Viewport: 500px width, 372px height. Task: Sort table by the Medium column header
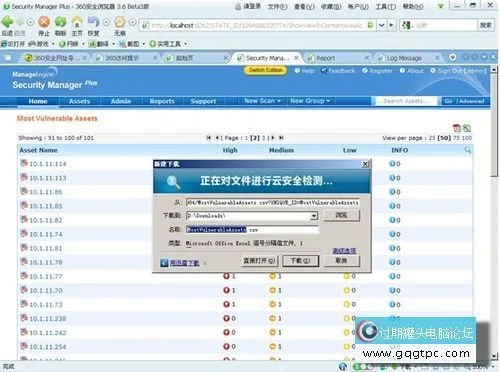(281, 150)
